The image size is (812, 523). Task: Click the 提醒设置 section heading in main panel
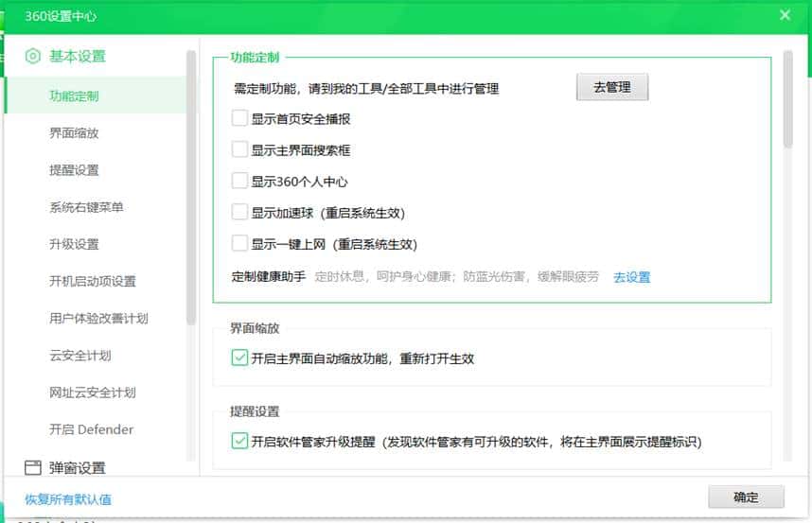coord(255,411)
